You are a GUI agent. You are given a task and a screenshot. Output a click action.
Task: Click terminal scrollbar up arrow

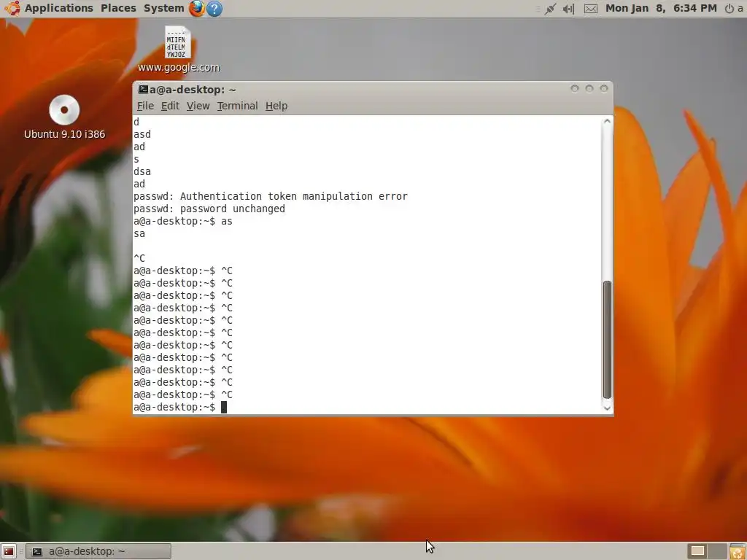[x=607, y=122]
